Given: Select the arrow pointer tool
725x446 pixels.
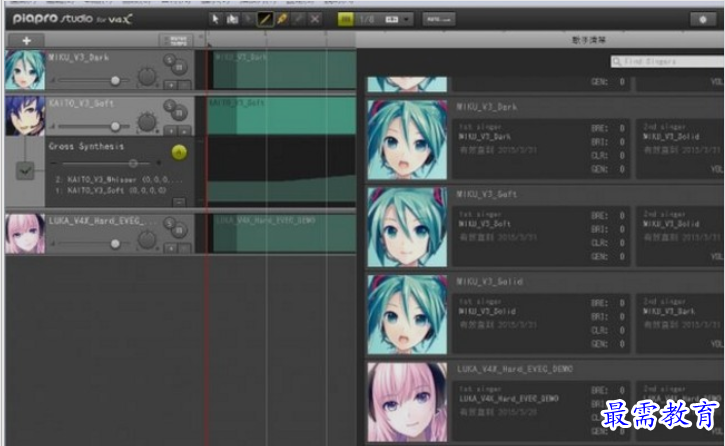Looking at the screenshot, I should (217, 19).
